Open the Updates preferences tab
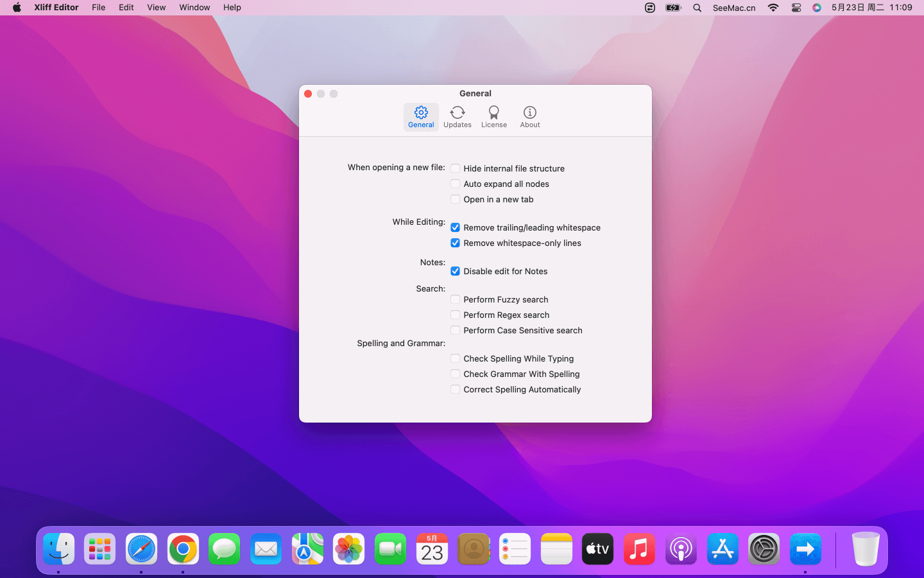This screenshot has width=924, height=578. [x=457, y=117]
